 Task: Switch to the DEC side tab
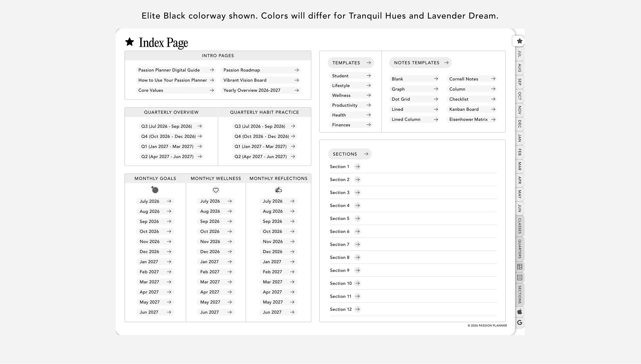pos(520,124)
